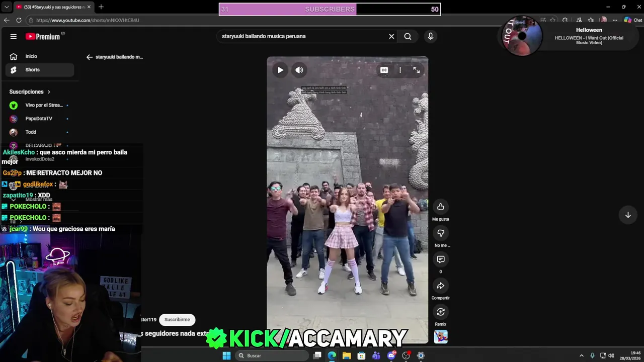The image size is (644, 362).
Task: Open Inicio in the sidebar
Action: 40,56
